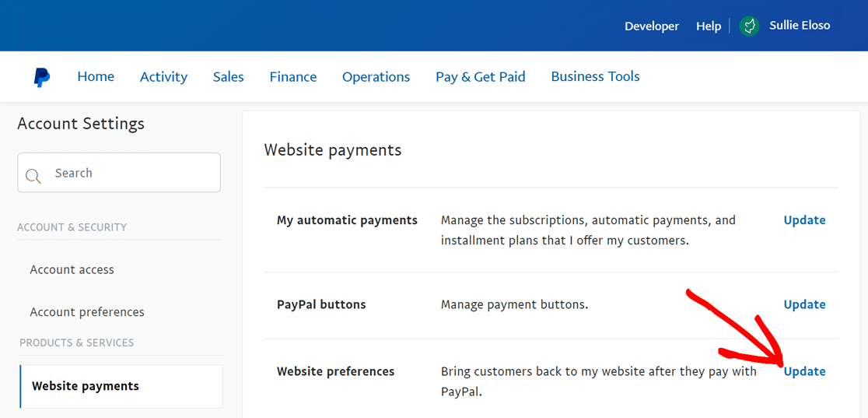The image size is (868, 418).
Task: Update My automatic payments
Action: point(804,220)
